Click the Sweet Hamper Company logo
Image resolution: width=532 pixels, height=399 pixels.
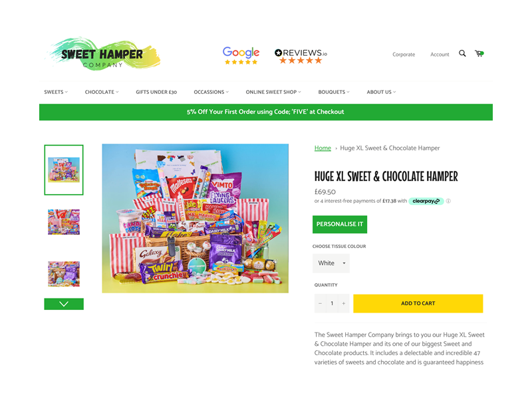click(102, 54)
